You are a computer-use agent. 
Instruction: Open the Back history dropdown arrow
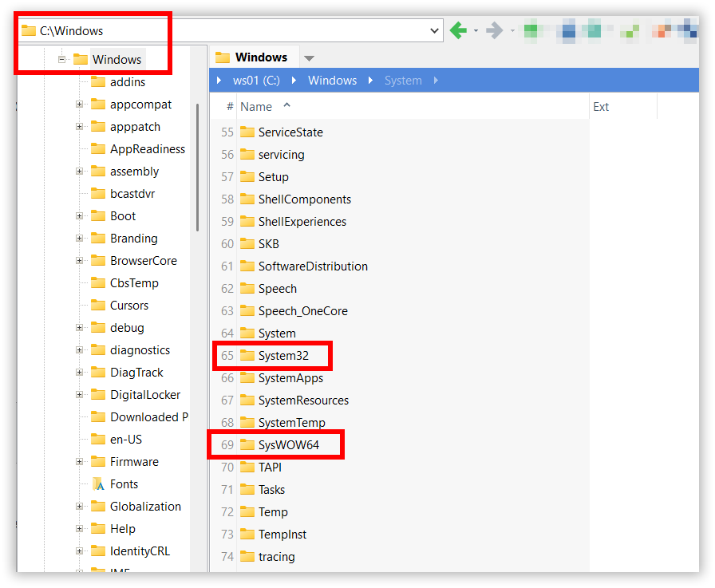coord(476,31)
